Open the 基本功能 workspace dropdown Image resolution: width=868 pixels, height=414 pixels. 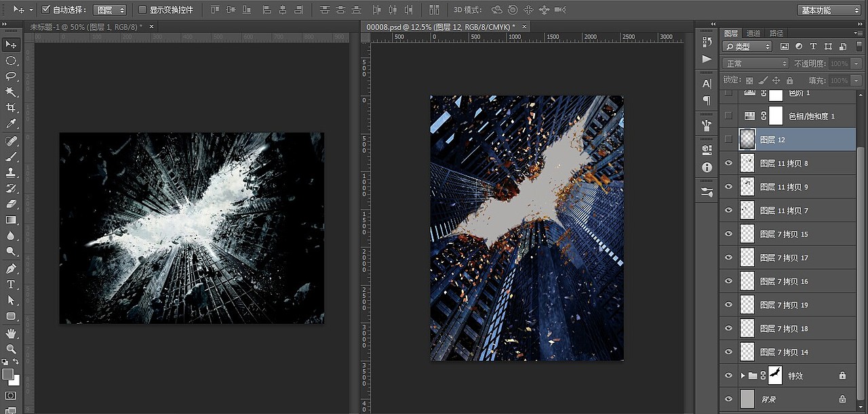(829, 10)
